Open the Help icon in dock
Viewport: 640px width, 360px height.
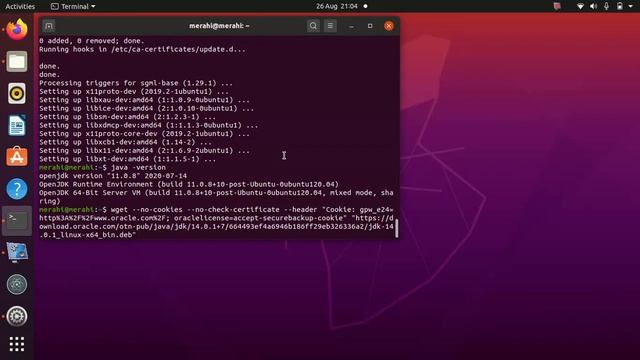point(17,189)
